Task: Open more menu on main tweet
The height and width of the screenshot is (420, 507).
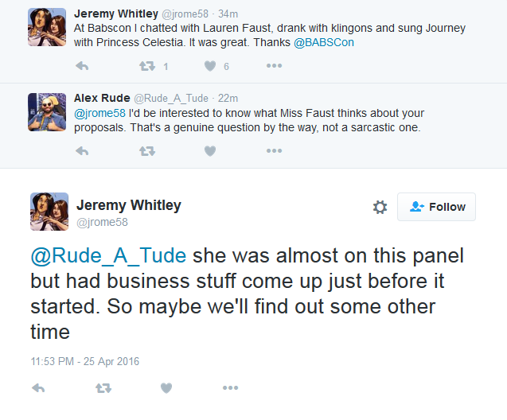Action: (230, 388)
